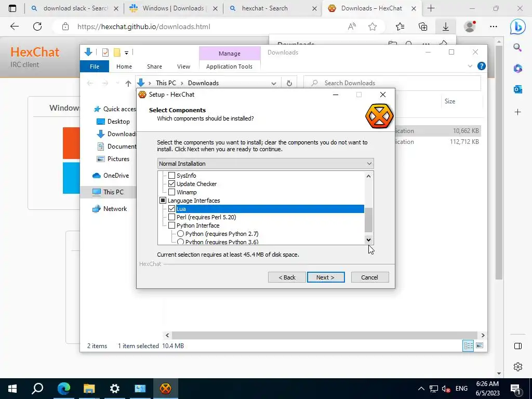532x399 pixels.
Task: Open Edge sidebar settings gear
Action: point(518,367)
